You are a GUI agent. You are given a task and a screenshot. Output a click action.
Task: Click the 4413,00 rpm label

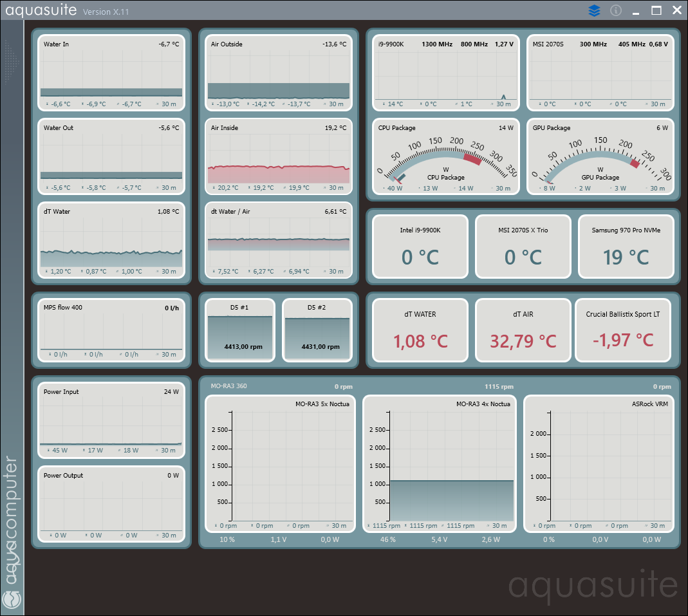coord(243,346)
